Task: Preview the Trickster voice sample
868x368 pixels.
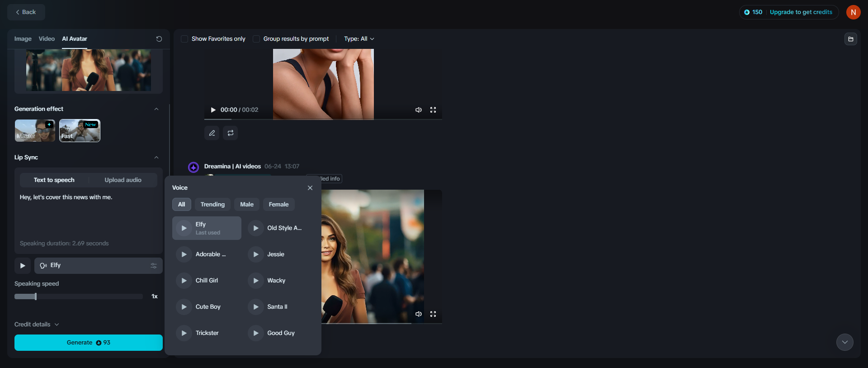Action: point(184,333)
